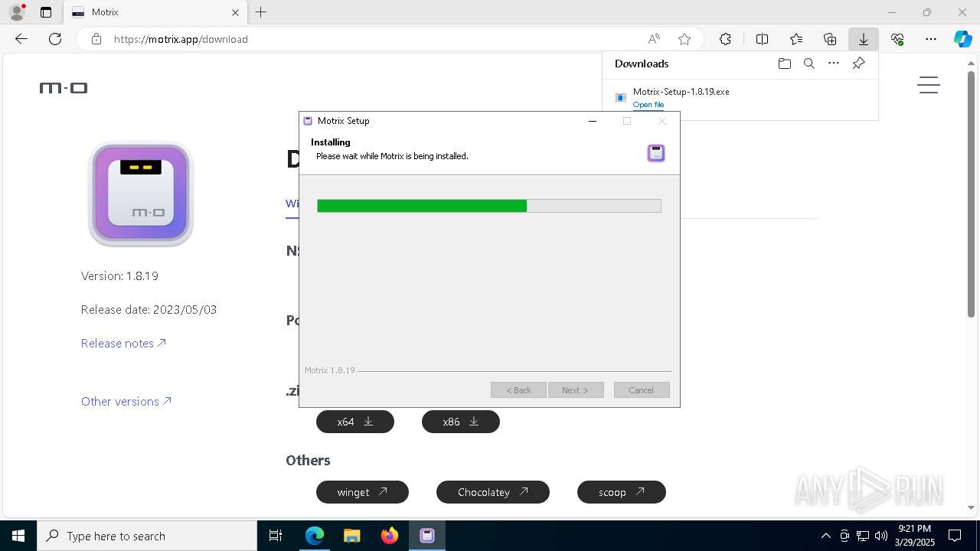Add page to favorites star icon
The image size is (980, 551).
coord(684,39)
